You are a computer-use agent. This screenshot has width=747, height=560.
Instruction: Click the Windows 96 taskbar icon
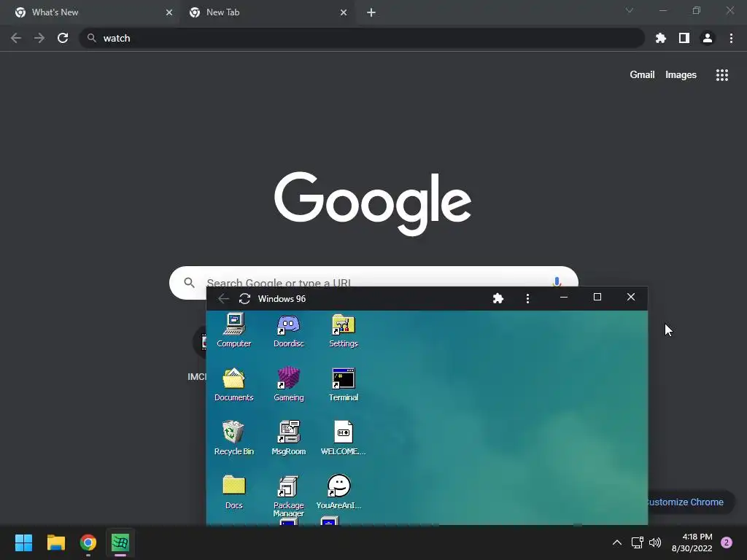pos(120,542)
